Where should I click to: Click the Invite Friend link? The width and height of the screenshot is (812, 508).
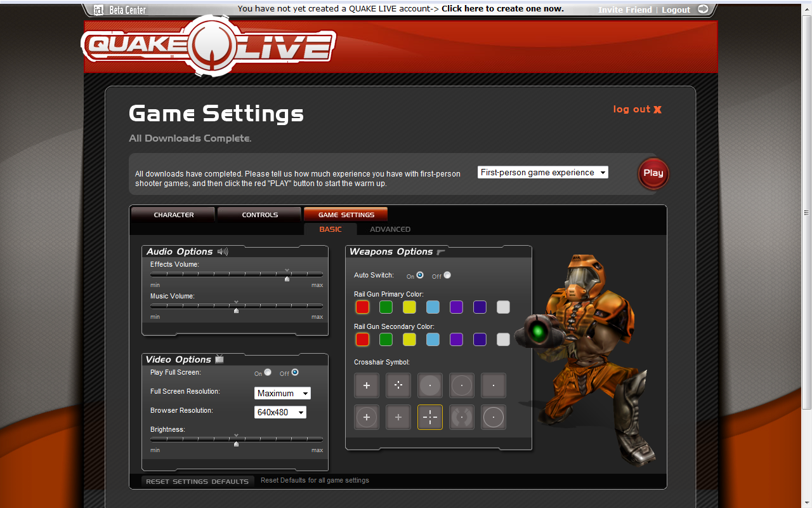(x=625, y=10)
